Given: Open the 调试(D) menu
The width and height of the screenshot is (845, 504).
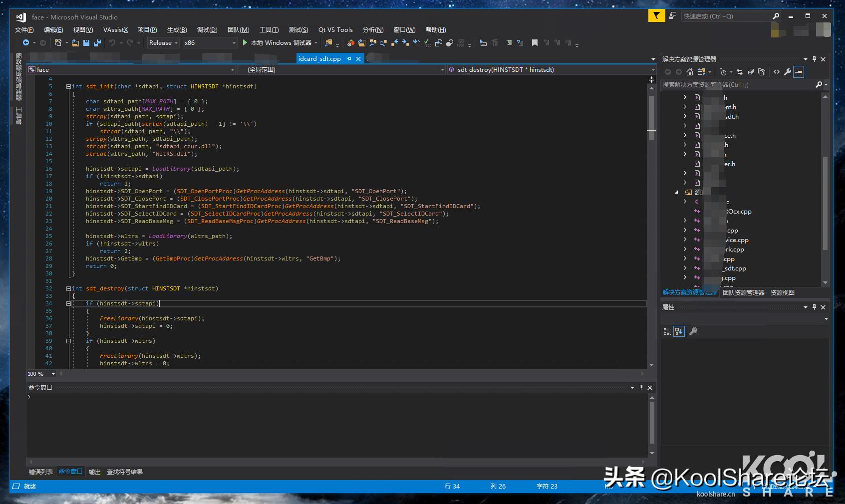Looking at the screenshot, I should tap(207, 30).
